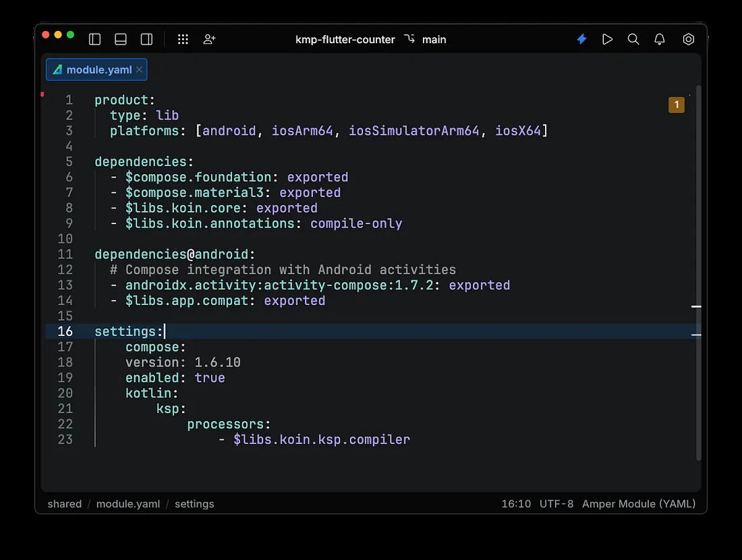Click 'android' in platforms list

click(x=229, y=131)
